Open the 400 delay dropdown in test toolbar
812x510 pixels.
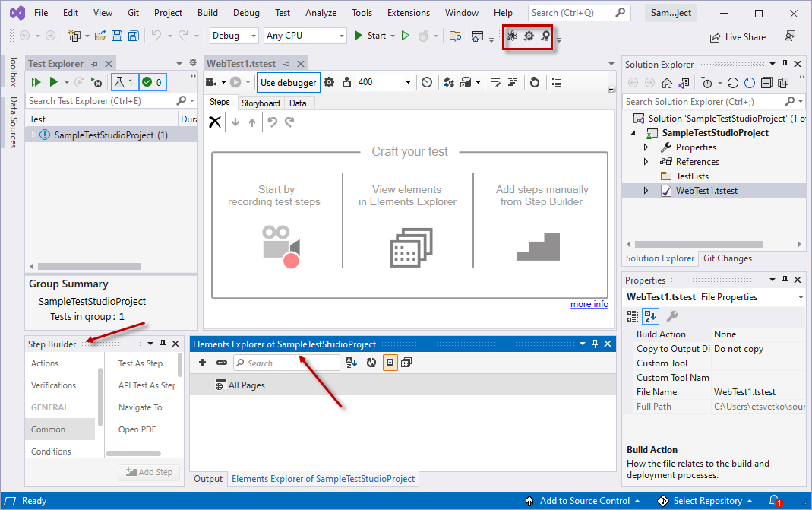click(408, 82)
